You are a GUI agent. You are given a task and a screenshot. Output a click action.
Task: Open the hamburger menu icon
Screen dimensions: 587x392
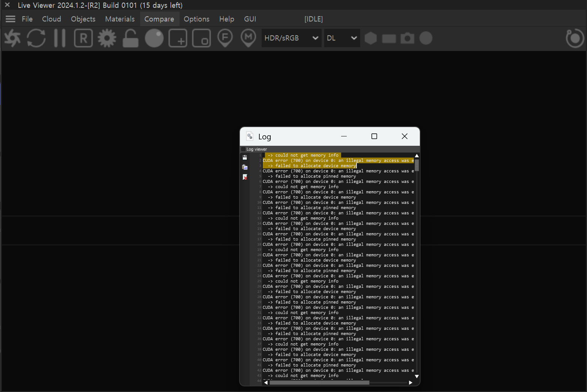coord(10,19)
